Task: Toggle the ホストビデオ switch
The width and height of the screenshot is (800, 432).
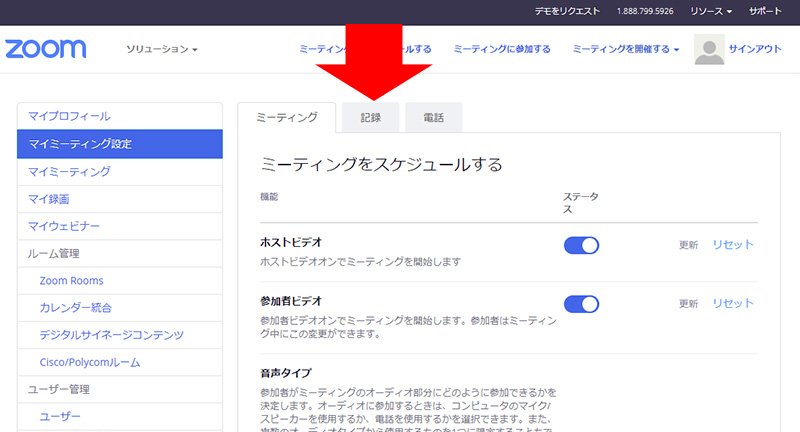Action: coord(581,245)
